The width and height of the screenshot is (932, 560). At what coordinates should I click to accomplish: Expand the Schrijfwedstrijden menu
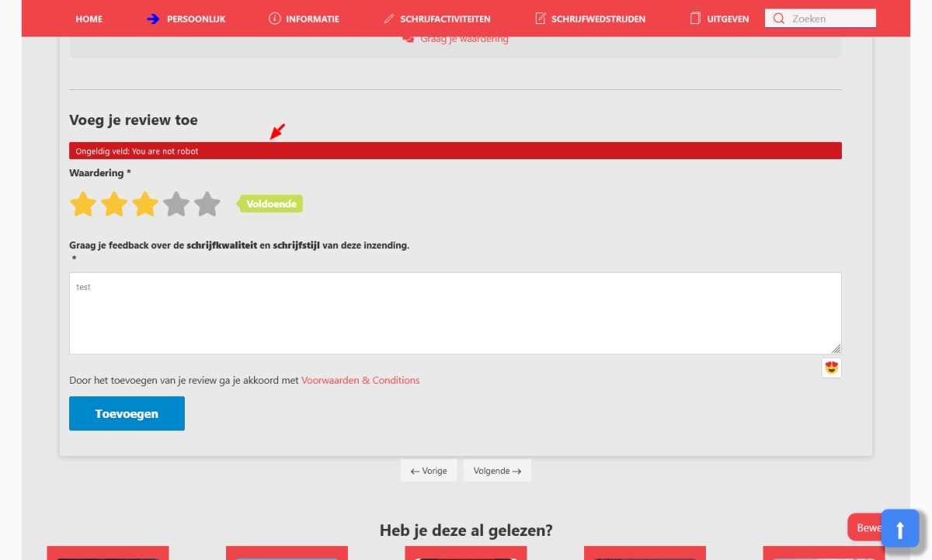pos(598,19)
